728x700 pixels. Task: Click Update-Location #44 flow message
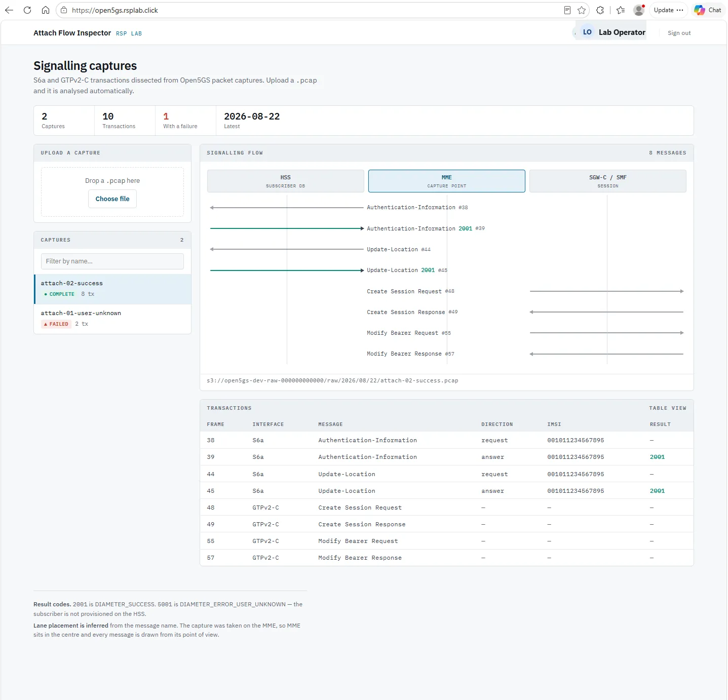point(399,249)
